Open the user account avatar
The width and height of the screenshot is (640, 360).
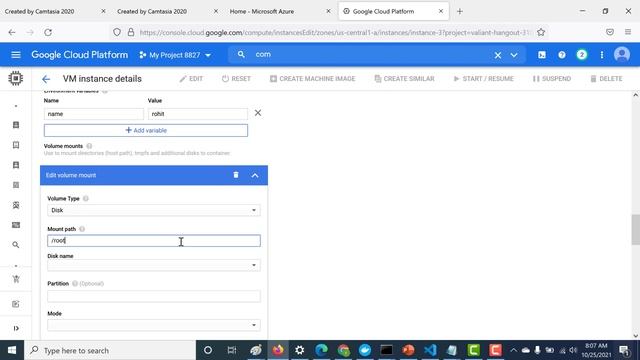(622, 55)
